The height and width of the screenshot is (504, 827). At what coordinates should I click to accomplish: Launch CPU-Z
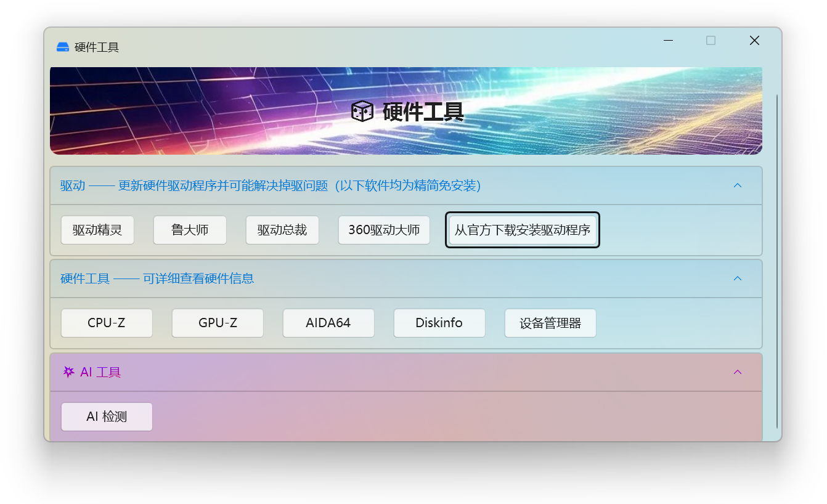pyautogui.click(x=107, y=323)
